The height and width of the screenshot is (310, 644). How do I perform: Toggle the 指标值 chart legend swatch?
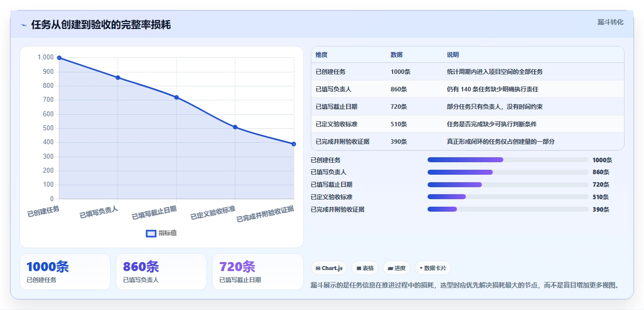(x=151, y=234)
